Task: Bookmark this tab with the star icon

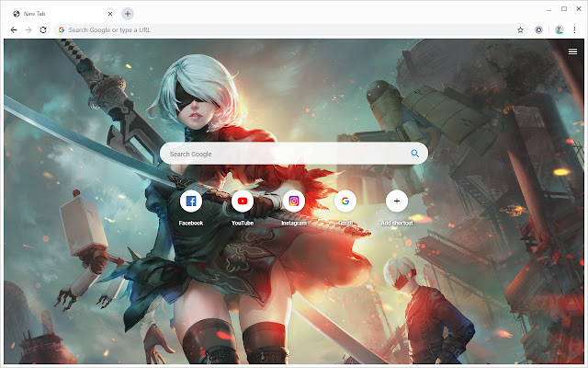Action: pyautogui.click(x=520, y=30)
